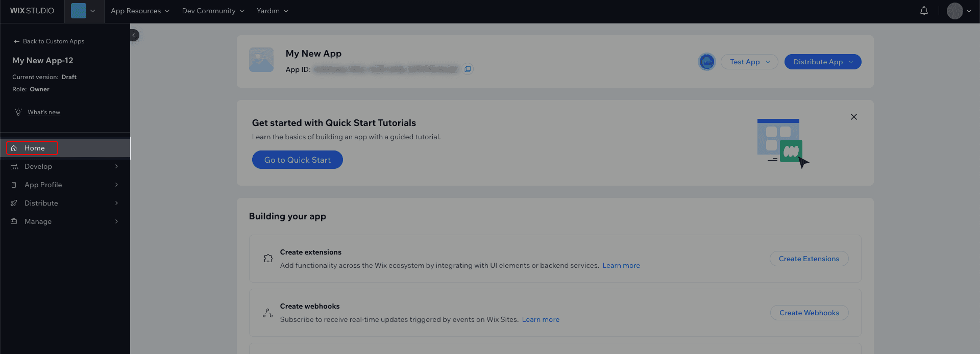The height and width of the screenshot is (354, 980).
Task: Collapse the sidebar with arrow handle
Action: click(134, 35)
